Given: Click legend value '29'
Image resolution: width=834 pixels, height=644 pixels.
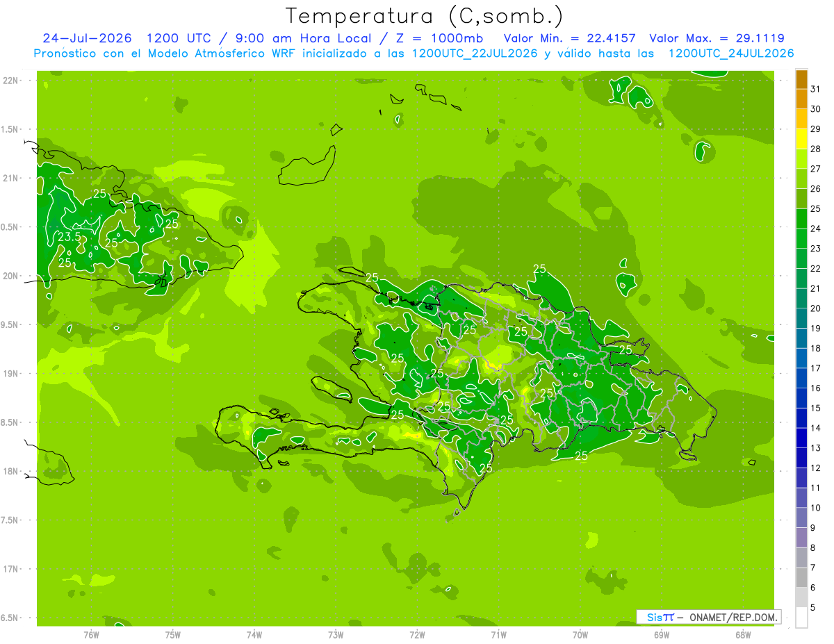Looking at the screenshot, I should click(x=816, y=129).
